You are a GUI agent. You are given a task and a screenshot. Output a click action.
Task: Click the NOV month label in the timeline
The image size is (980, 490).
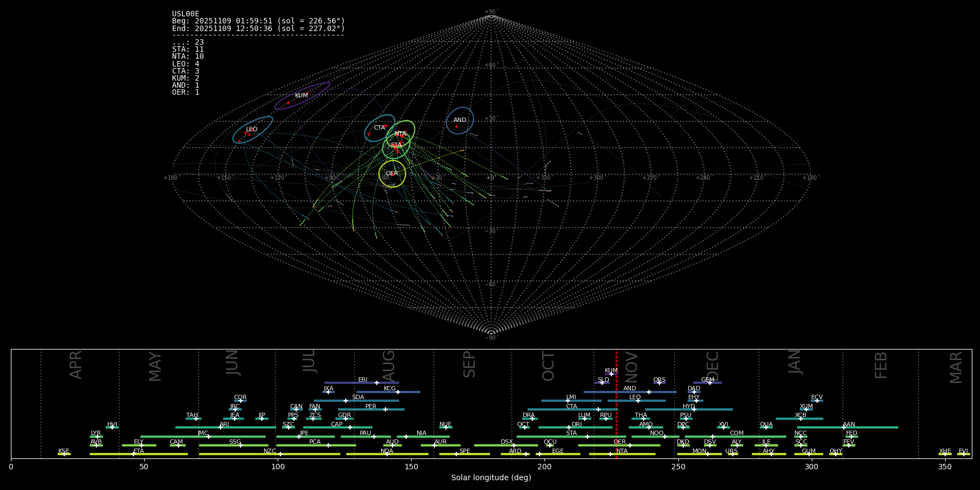point(631,366)
